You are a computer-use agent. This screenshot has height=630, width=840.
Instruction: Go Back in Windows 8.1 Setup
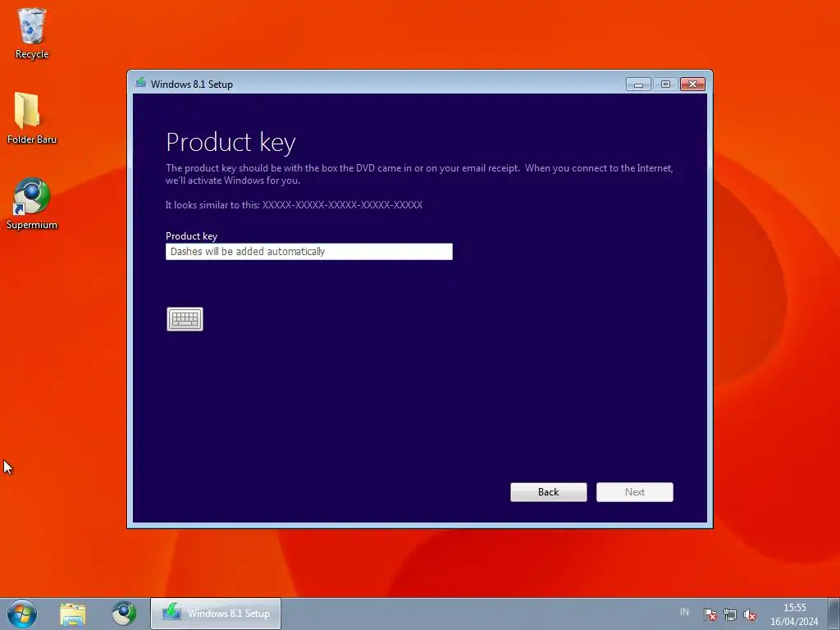(549, 492)
